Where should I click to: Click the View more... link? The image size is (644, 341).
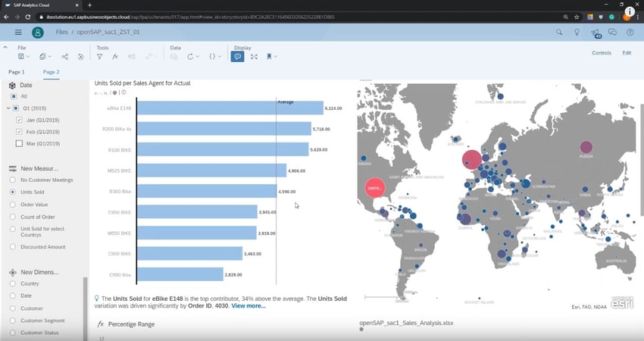click(x=249, y=305)
